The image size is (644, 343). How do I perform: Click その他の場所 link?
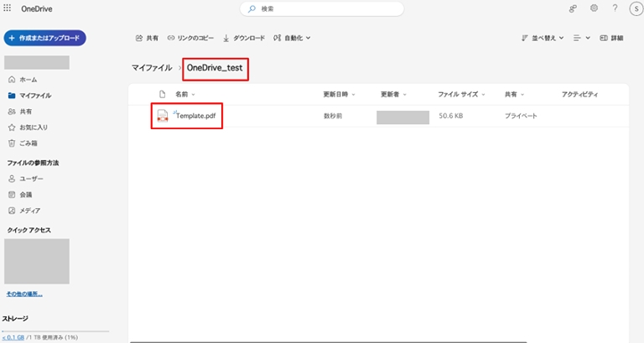pos(24,294)
